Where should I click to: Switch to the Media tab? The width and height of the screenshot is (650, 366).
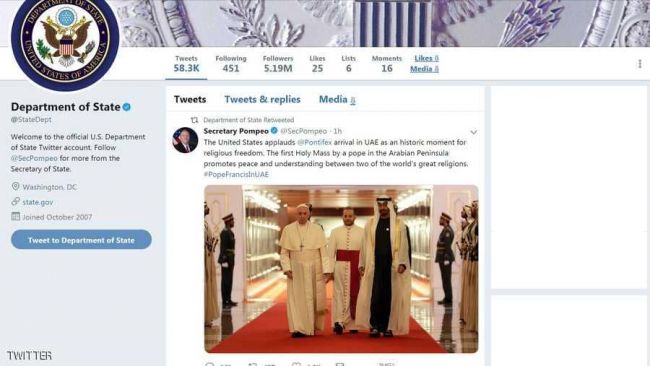(337, 99)
